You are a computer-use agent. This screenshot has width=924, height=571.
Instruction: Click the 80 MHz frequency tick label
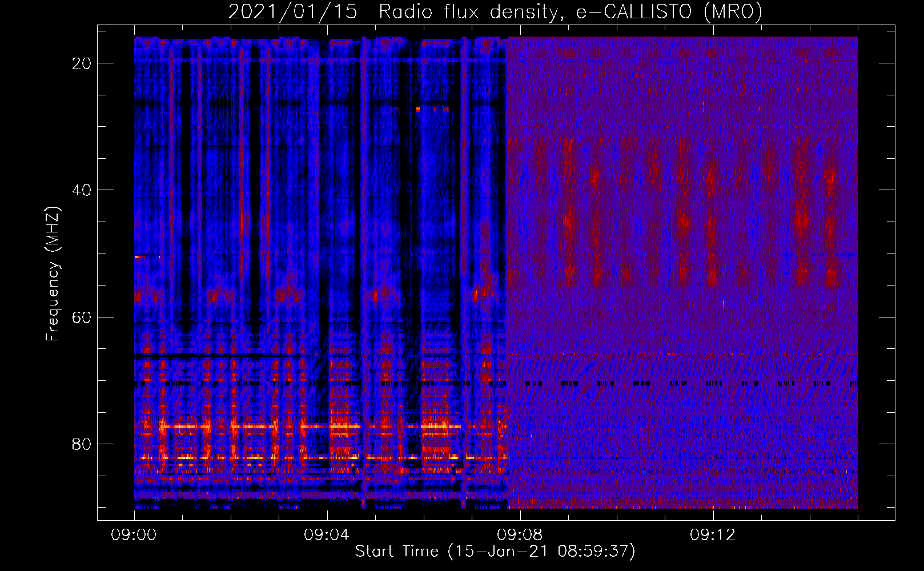click(x=82, y=444)
